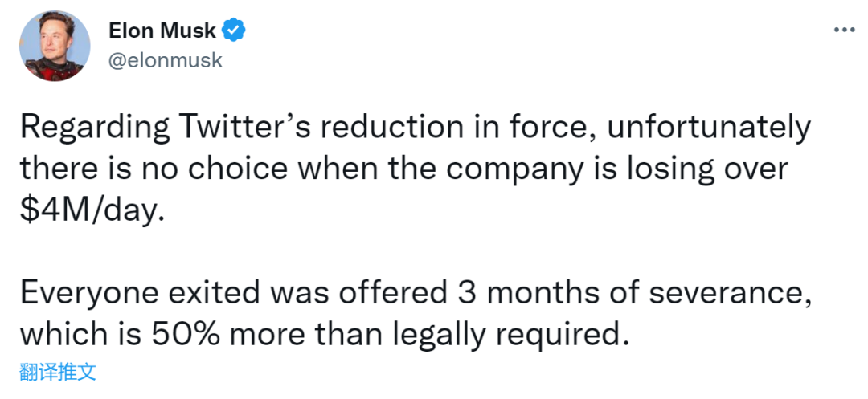
Task: Click the blue verified checkmark badge
Action: point(234,31)
